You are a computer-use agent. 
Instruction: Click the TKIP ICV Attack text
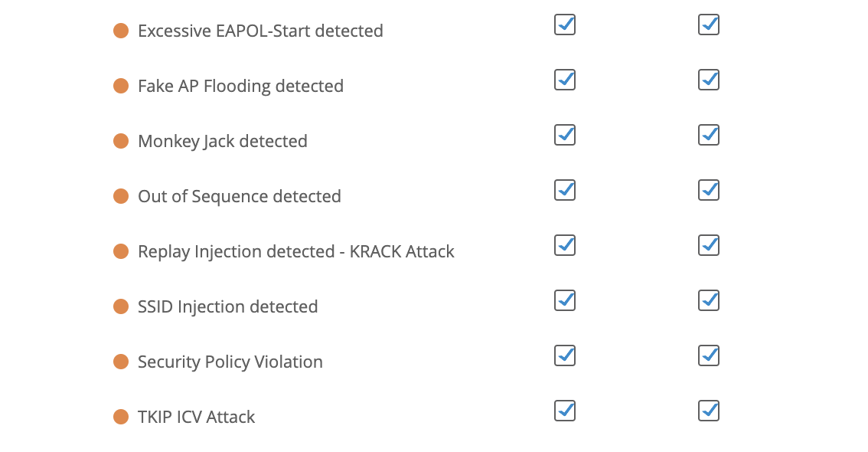(x=196, y=417)
